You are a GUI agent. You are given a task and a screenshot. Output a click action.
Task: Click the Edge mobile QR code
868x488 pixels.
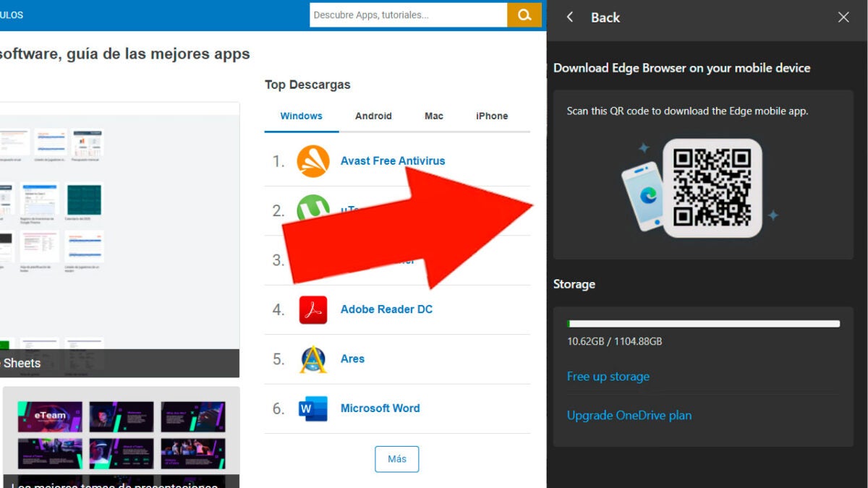pos(712,188)
